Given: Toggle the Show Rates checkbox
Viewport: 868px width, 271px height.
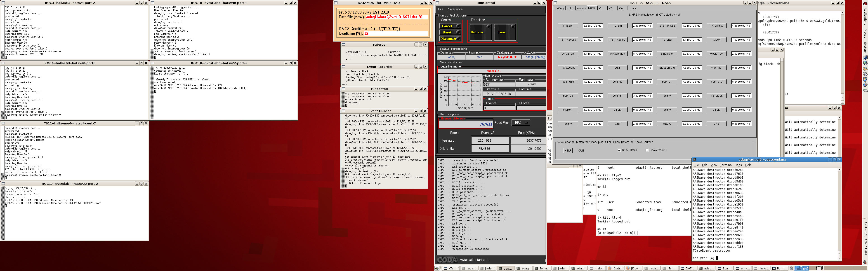Looking at the screenshot, I should (x=619, y=150).
